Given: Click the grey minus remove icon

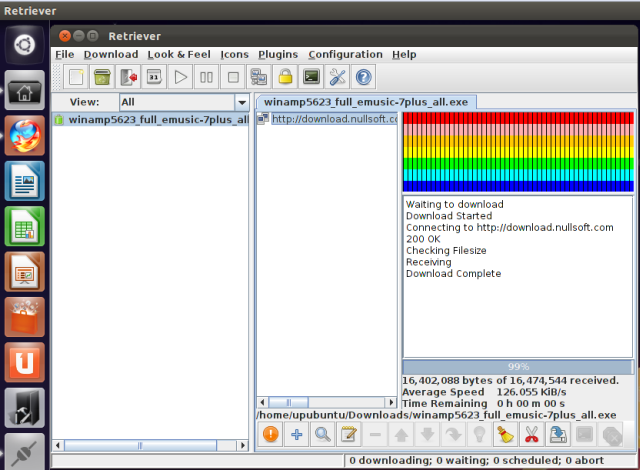Looking at the screenshot, I should pyautogui.click(x=375, y=434).
